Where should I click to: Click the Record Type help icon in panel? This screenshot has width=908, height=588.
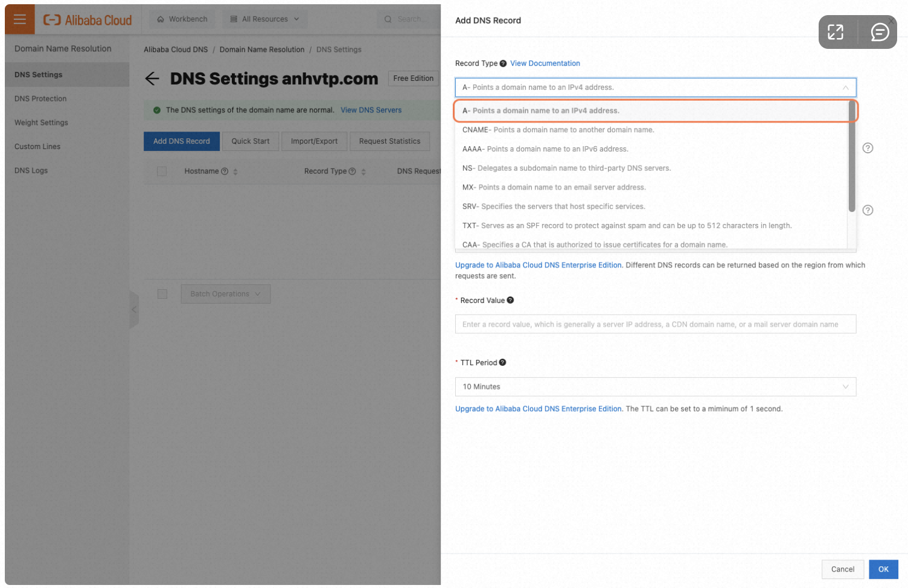(503, 63)
